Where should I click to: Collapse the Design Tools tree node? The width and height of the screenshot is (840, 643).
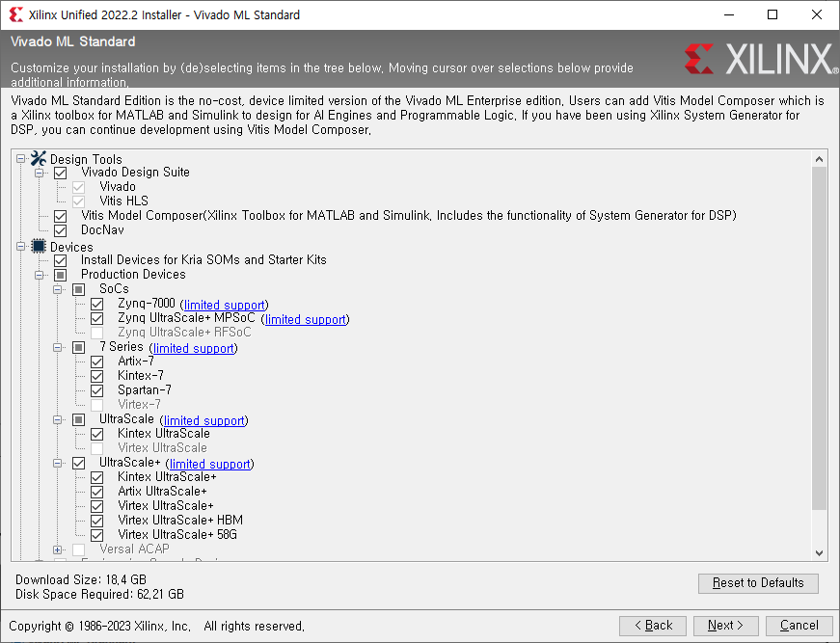tap(21, 158)
